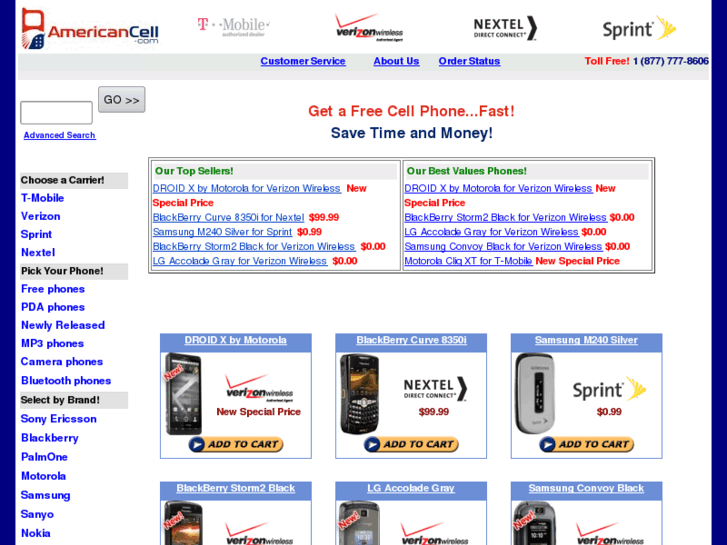Viewport: 727px width, 545px height.
Task: Select Sony Ericsson brand in sidebar
Action: (59, 419)
